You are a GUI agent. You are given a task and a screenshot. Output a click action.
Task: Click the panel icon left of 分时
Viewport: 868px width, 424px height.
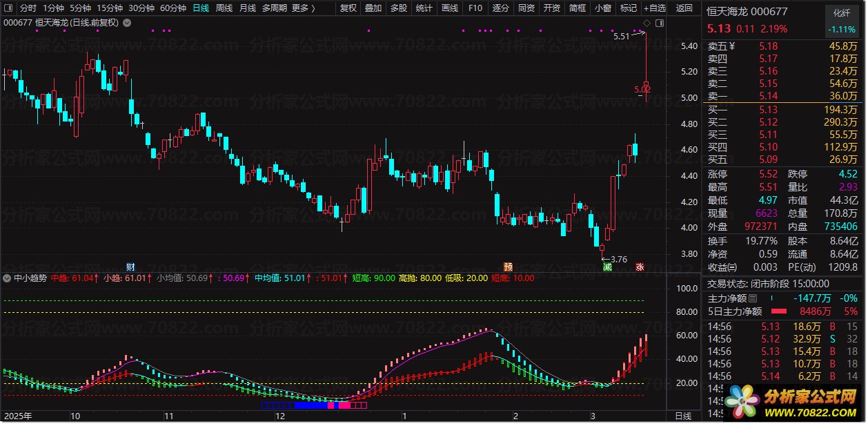coord(9,8)
